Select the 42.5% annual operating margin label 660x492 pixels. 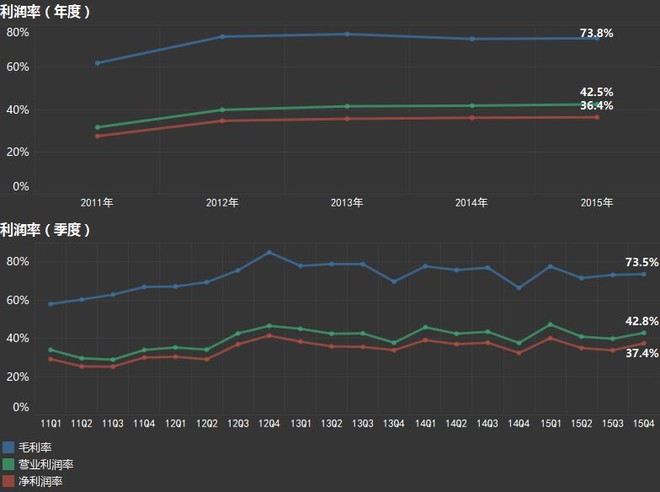click(596, 92)
